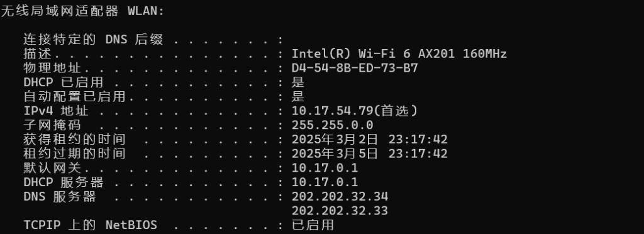The image size is (644, 234).
Task: Click the WLAN adapter heading text
Action: 82,11
